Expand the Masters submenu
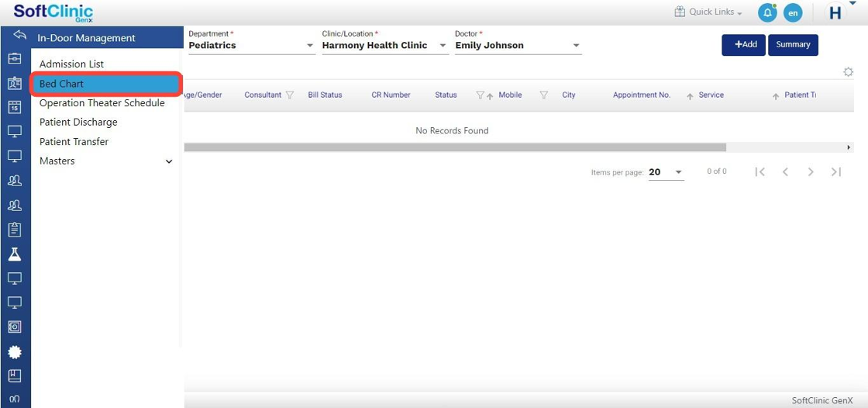Viewport: 868px width, 408px height. (169, 161)
